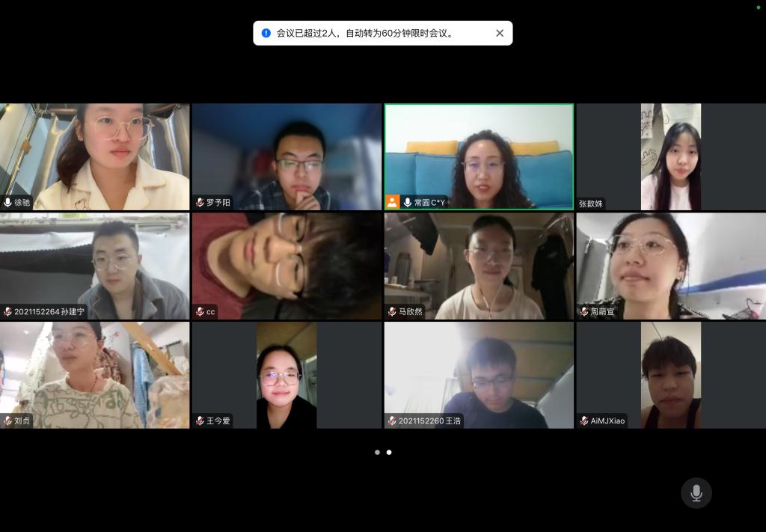Click the blue alert icon in notification
The image size is (766, 532).
[266, 33]
